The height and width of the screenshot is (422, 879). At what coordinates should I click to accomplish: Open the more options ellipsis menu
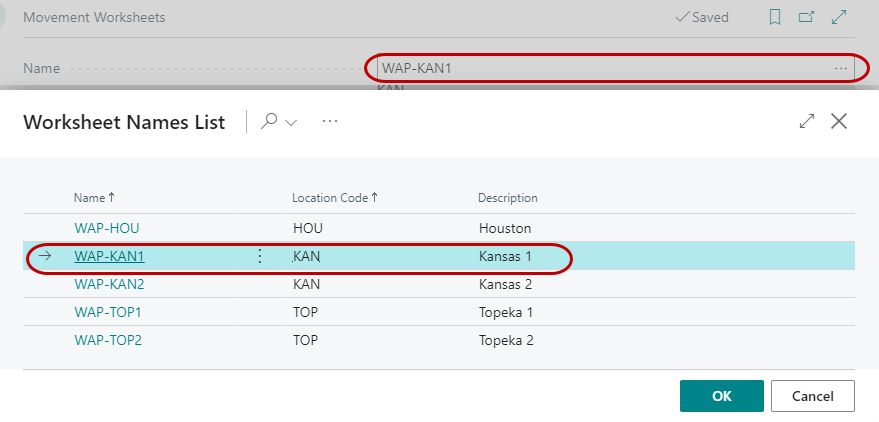click(x=330, y=121)
